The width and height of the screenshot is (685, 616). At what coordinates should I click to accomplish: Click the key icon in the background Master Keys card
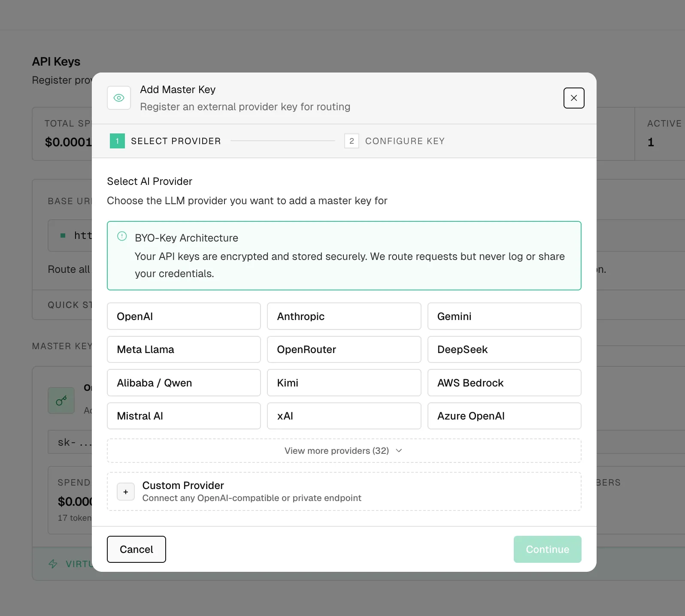click(61, 401)
